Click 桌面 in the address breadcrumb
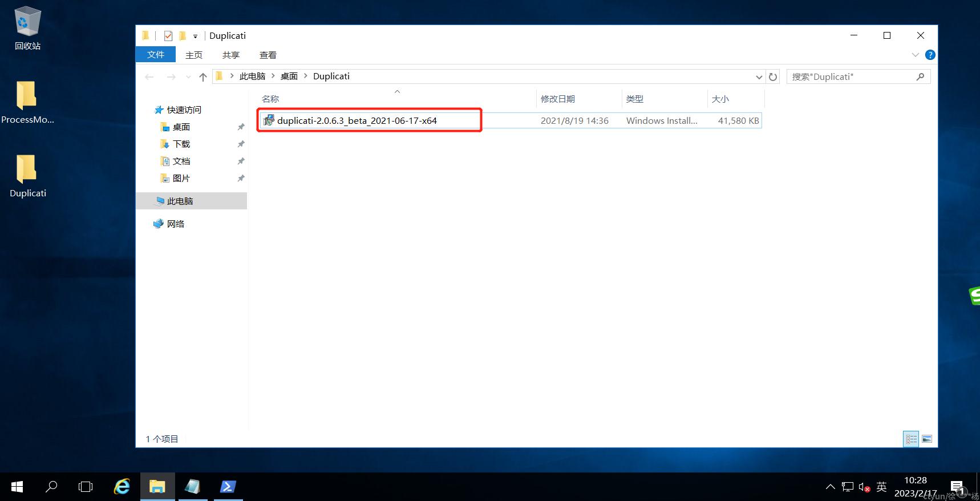 click(x=289, y=76)
